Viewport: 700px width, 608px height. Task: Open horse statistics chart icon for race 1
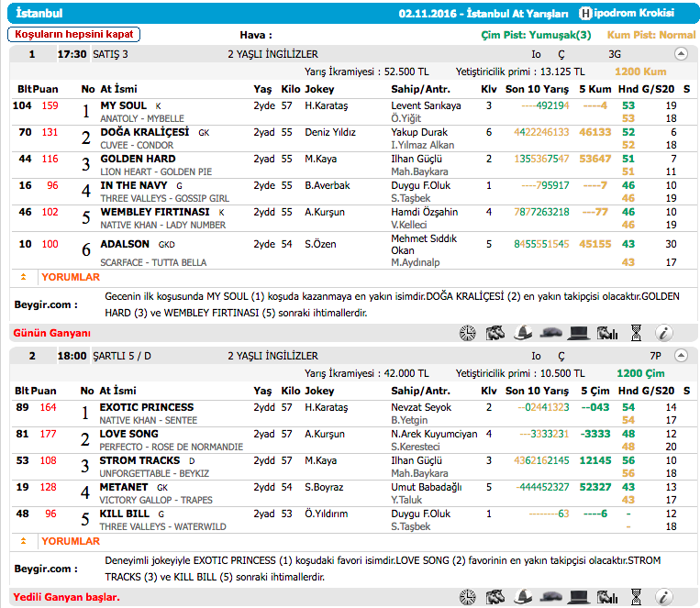[606, 333]
